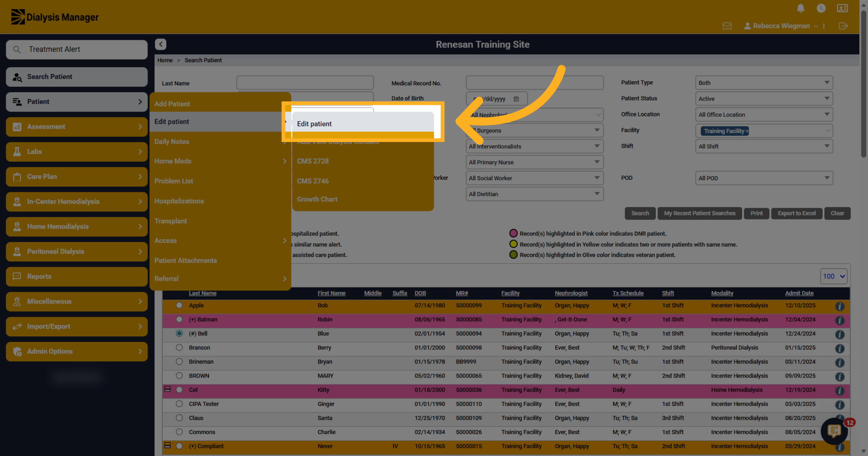Change the 100 rows per page dropdown
868x456 pixels.
coord(834,276)
